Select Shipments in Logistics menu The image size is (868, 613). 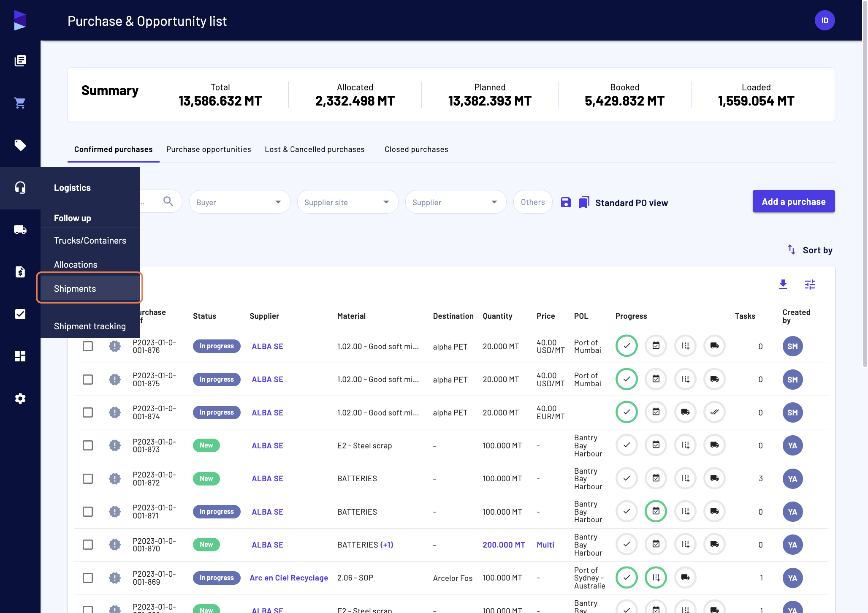[x=90, y=289]
